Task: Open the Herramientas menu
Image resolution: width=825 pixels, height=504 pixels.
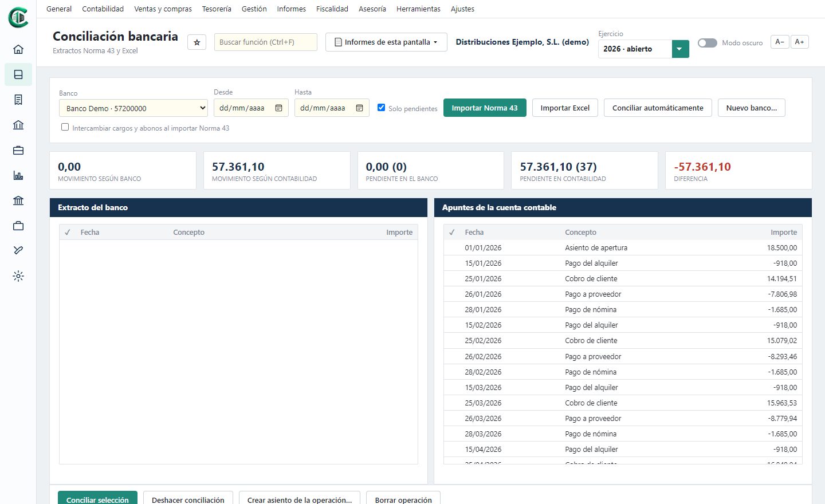Action: coord(418,9)
